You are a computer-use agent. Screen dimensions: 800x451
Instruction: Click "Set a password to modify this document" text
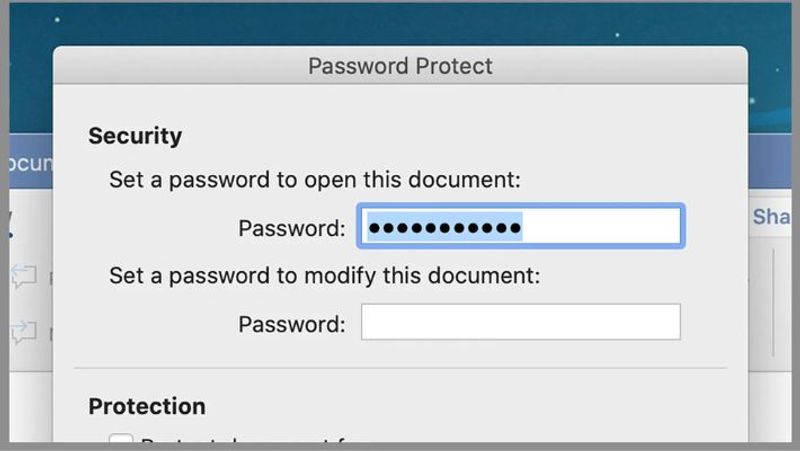(x=324, y=276)
